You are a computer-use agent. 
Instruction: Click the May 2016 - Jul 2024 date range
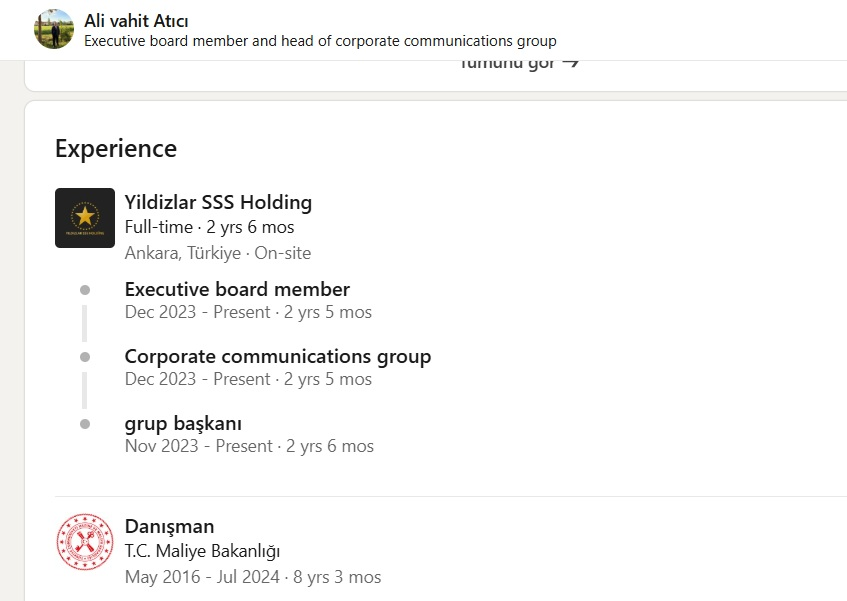[202, 577]
